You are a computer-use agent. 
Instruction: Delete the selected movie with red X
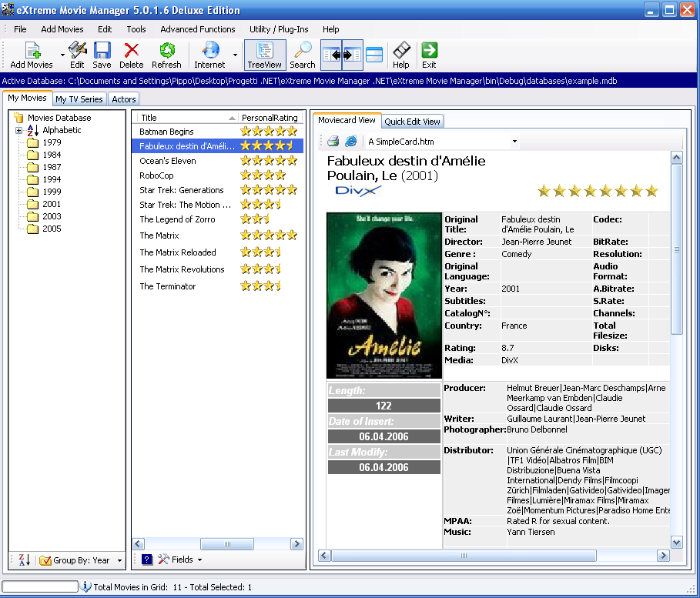pos(131,52)
